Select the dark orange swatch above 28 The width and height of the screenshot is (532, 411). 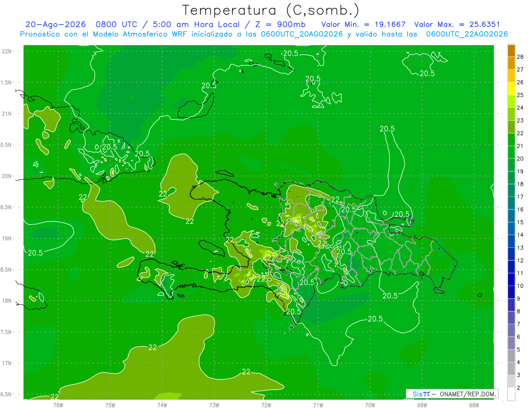click(x=511, y=51)
